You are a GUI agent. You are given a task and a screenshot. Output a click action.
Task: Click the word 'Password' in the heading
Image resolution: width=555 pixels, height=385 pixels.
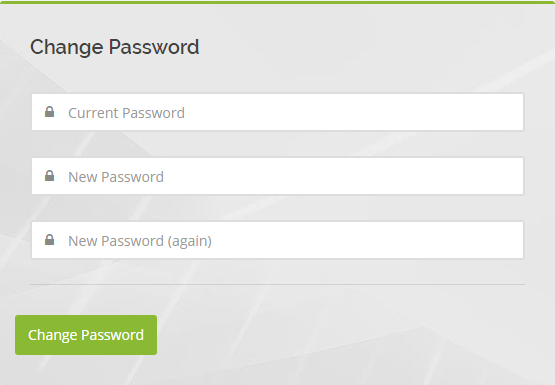tap(154, 47)
